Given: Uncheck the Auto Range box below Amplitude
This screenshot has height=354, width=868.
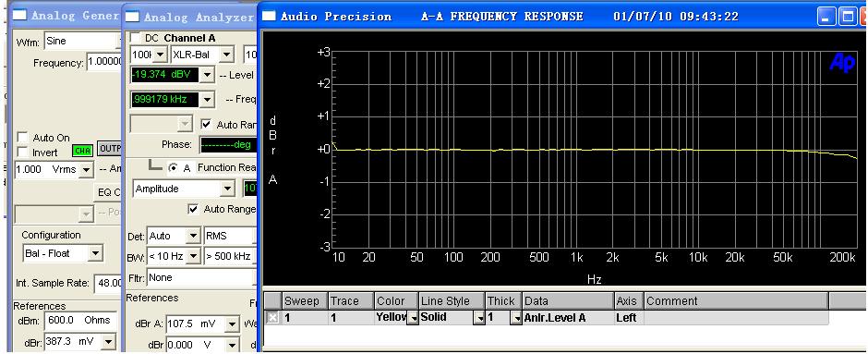Looking at the screenshot, I should coord(193,209).
